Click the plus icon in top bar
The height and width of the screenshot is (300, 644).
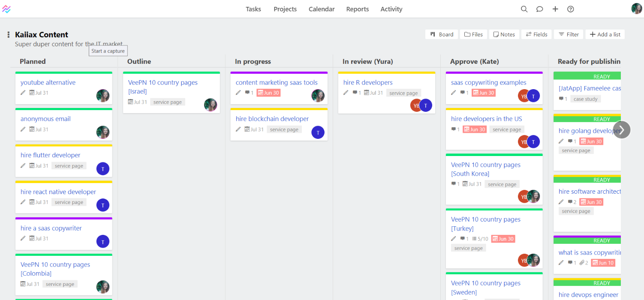pyautogui.click(x=555, y=9)
